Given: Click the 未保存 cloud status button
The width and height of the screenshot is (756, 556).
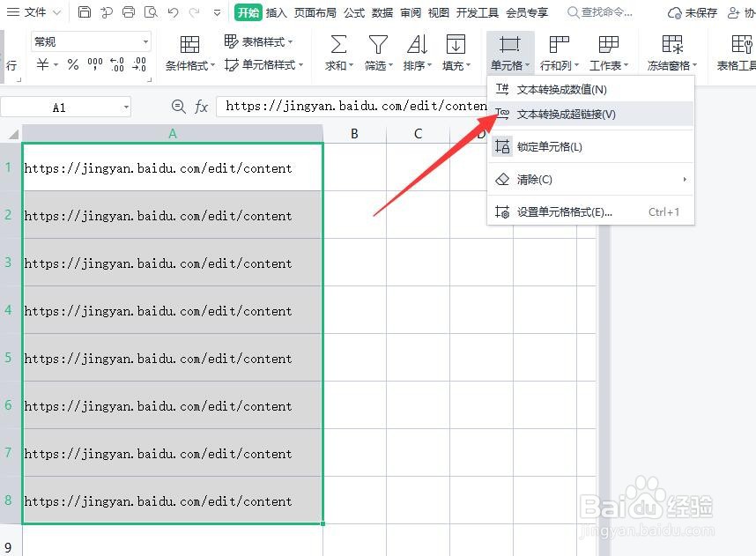Looking at the screenshot, I should [693, 12].
